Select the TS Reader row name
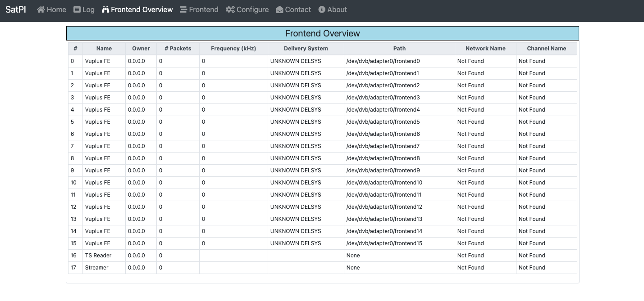The width and height of the screenshot is (644, 301). pyautogui.click(x=98, y=256)
